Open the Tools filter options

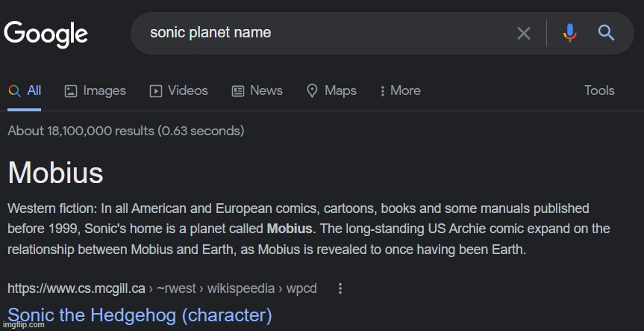tap(599, 90)
